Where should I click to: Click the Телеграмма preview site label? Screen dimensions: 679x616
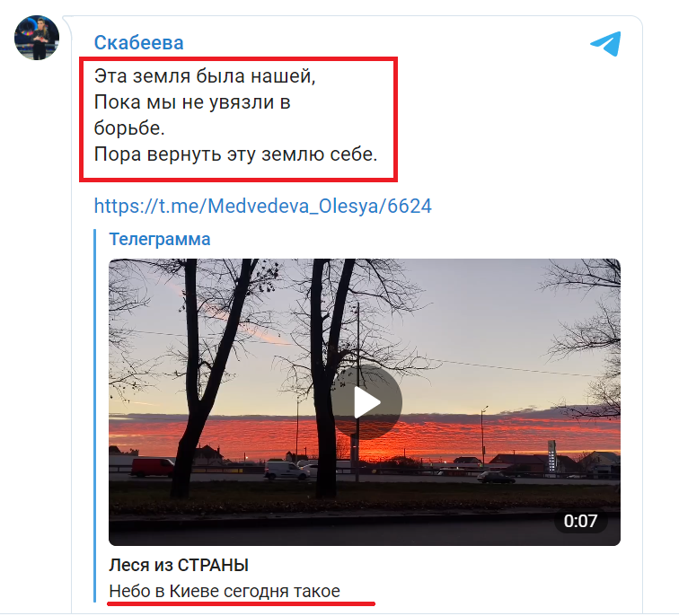click(159, 239)
